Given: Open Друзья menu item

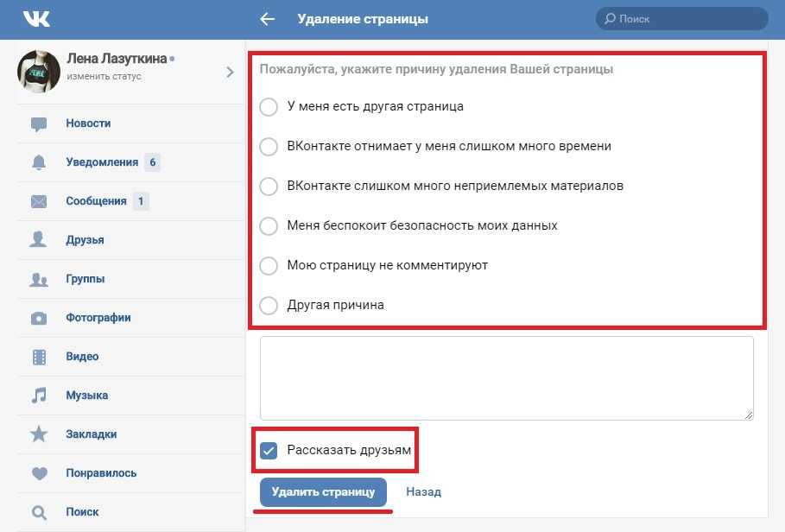Looking at the screenshot, I should coord(130,240).
